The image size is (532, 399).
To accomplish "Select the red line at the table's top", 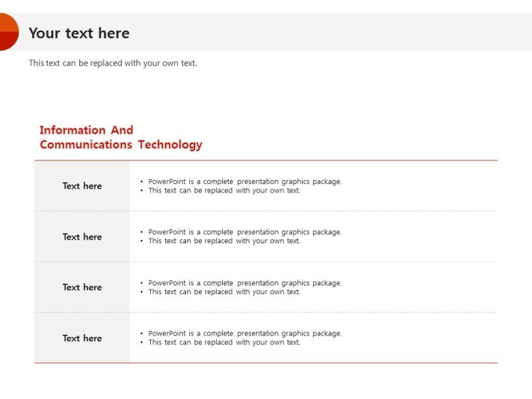I will [x=266, y=160].
